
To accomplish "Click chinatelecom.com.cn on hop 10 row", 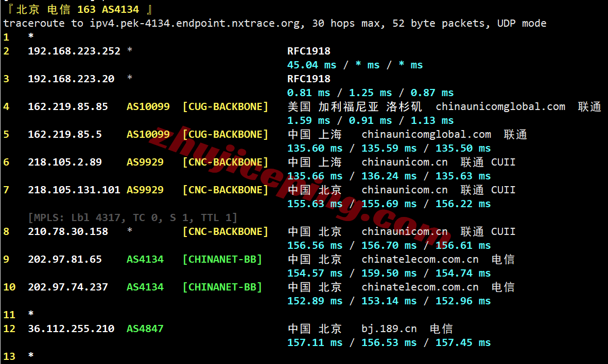I will [420, 287].
